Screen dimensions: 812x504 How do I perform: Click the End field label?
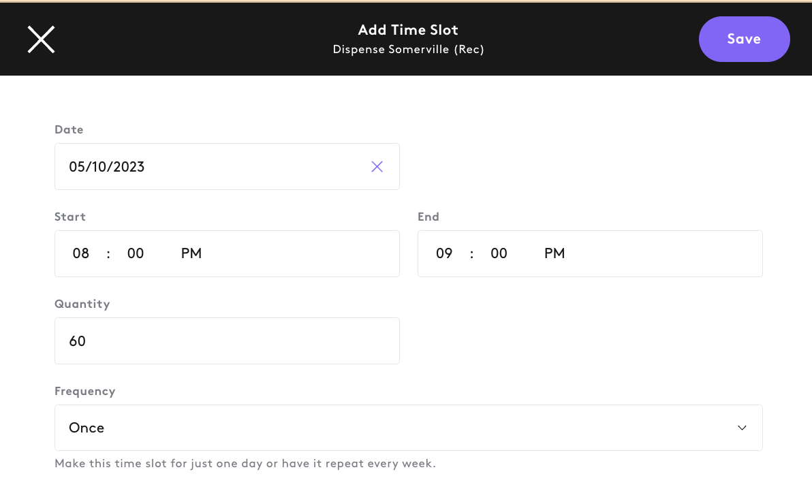pyautogui.click(x=428, y=217)
